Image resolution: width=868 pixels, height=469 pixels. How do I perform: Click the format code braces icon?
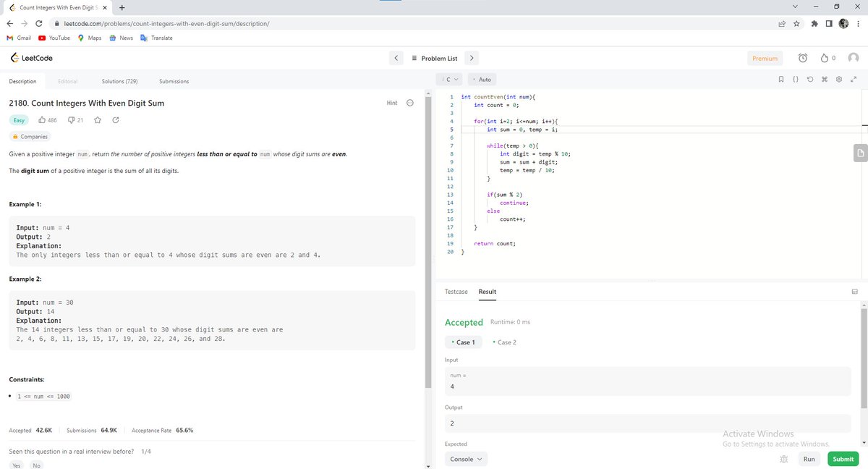[x=796, y=79]
